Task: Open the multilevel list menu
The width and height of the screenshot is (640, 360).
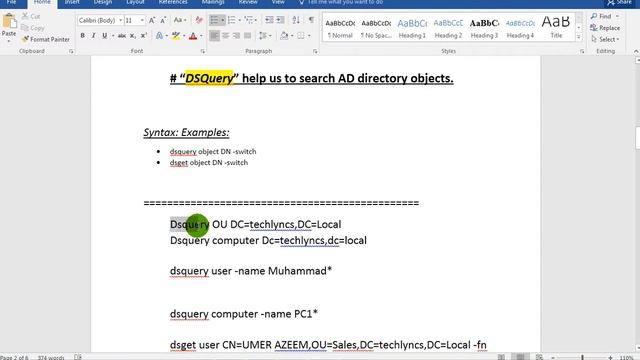Action: pos(249,20)
